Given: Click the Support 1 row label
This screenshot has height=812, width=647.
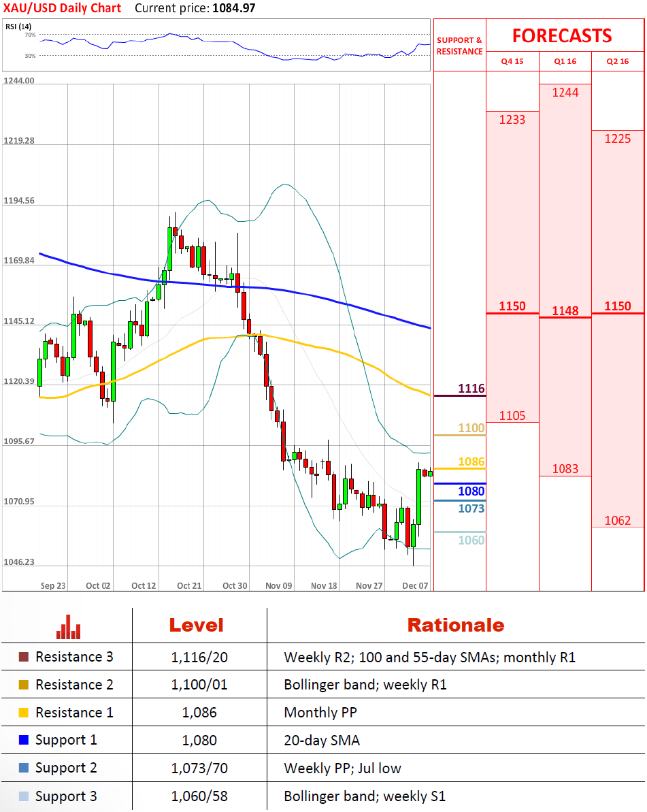Looking at the screenshot, I should coord(66,740).
